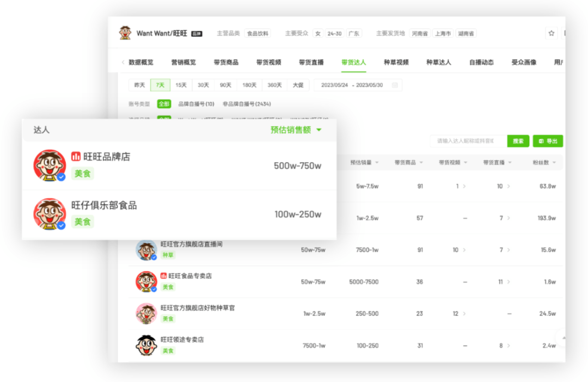The width and height of the screenshot is (588, 382).
Task: Filter by 品牌自播号(10)
Action: coord(196,104)
